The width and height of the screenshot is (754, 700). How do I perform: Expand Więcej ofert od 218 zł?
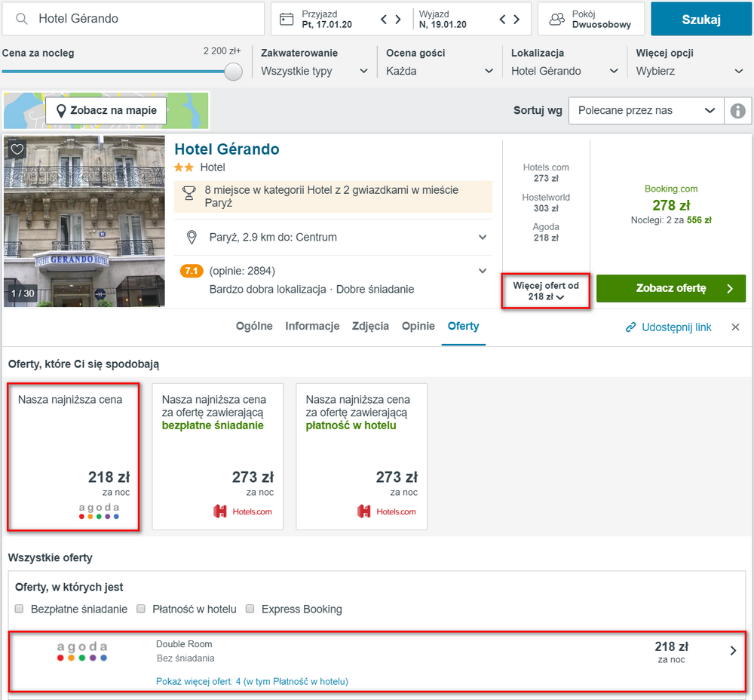point(546,291)
